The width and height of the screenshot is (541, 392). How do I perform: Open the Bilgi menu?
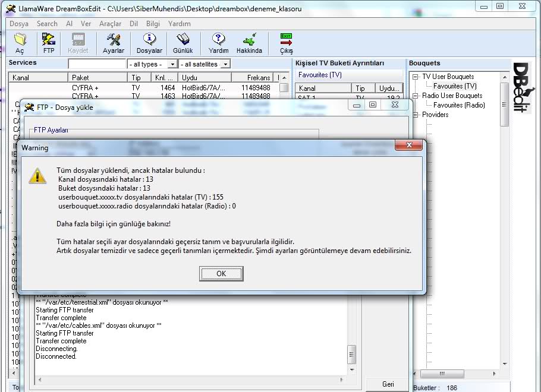(x=153, y=24)
